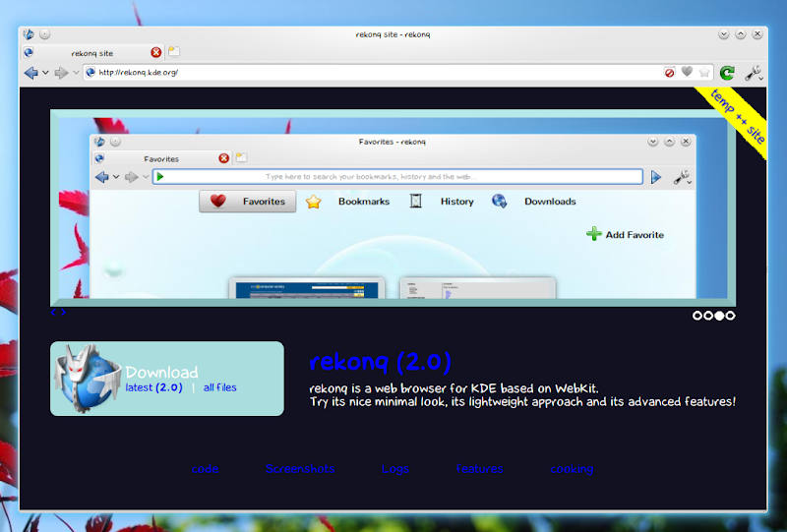This screenshot has width=787, height=532.
Task: Click the 'History' label in slideshow
Action: pyautogui.click(x=457, y=202)
